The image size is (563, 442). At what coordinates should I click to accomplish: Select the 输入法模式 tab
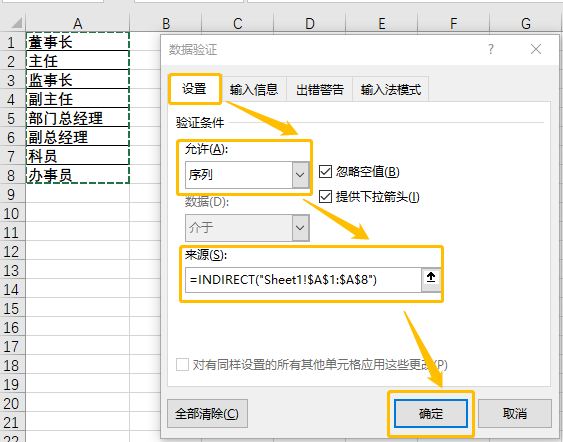(x=391, y=89)
